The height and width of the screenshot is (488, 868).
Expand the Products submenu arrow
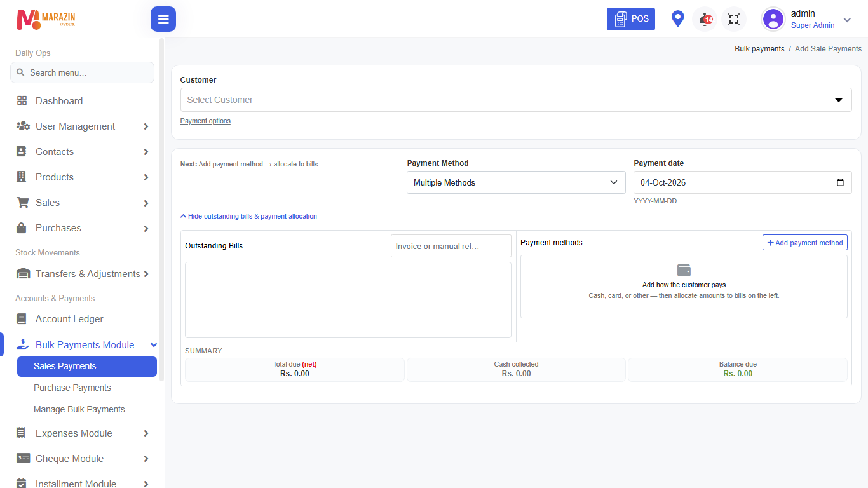(146, 177)
